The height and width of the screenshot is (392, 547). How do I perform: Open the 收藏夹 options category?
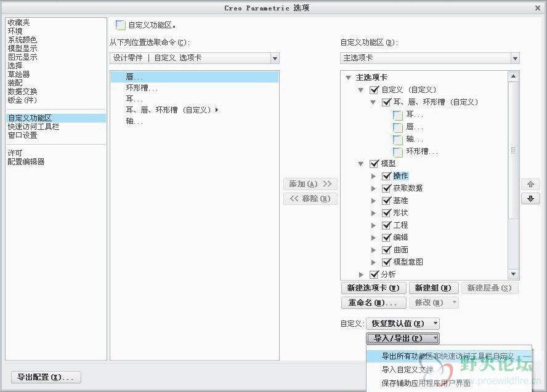pyautogui.click(x=19, y=23)
